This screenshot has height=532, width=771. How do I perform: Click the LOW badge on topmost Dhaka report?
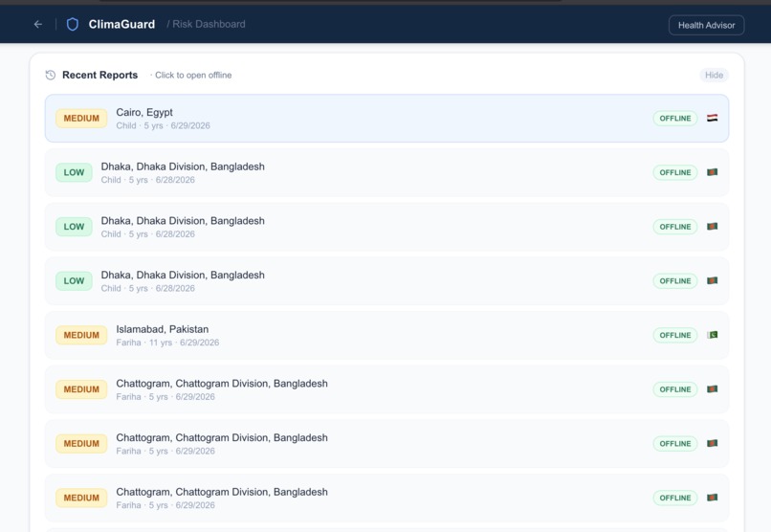[x=74, y=172]
